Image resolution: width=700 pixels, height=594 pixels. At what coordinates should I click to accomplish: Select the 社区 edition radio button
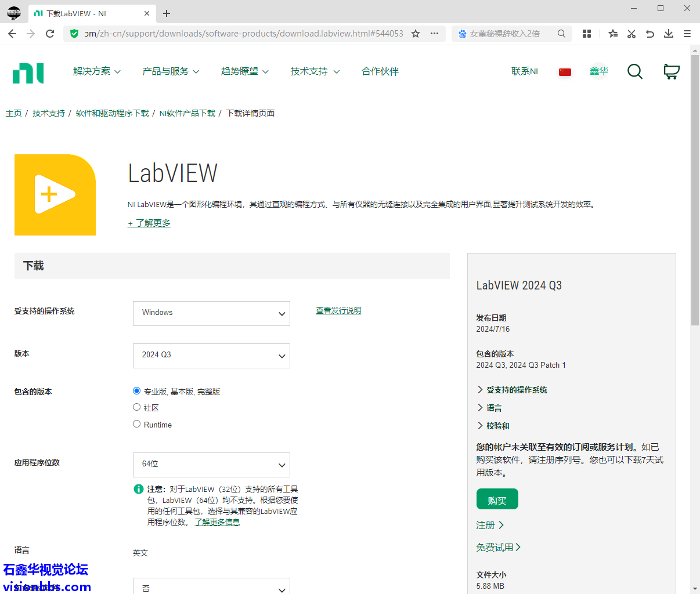click(x=137, y=407)
